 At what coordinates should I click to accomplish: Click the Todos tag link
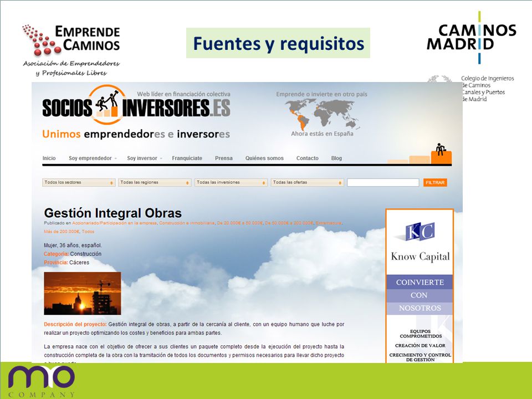[88, 232]
